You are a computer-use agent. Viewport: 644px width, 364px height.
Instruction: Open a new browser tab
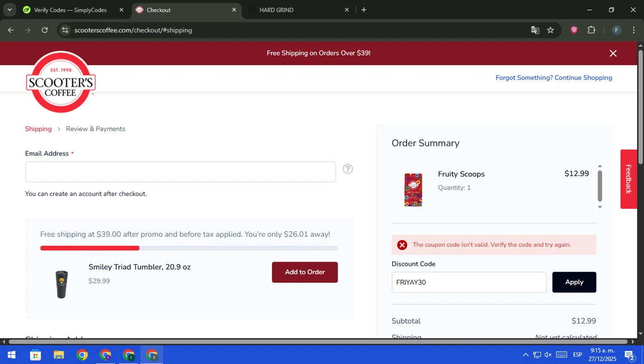(x=364, y=10)
